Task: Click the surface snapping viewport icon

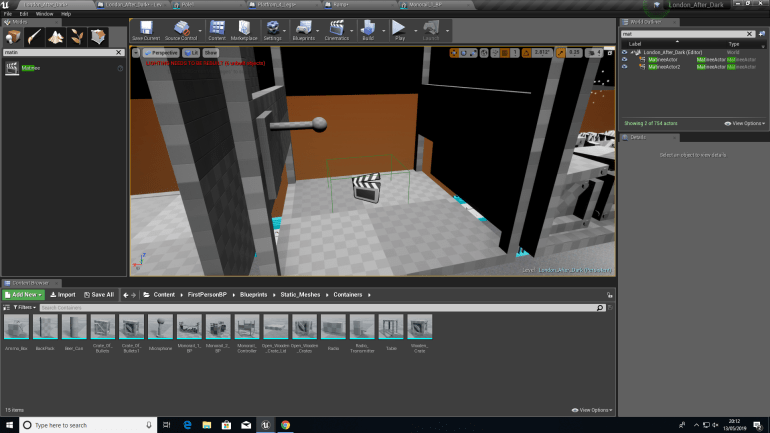Action: point(495,53)
